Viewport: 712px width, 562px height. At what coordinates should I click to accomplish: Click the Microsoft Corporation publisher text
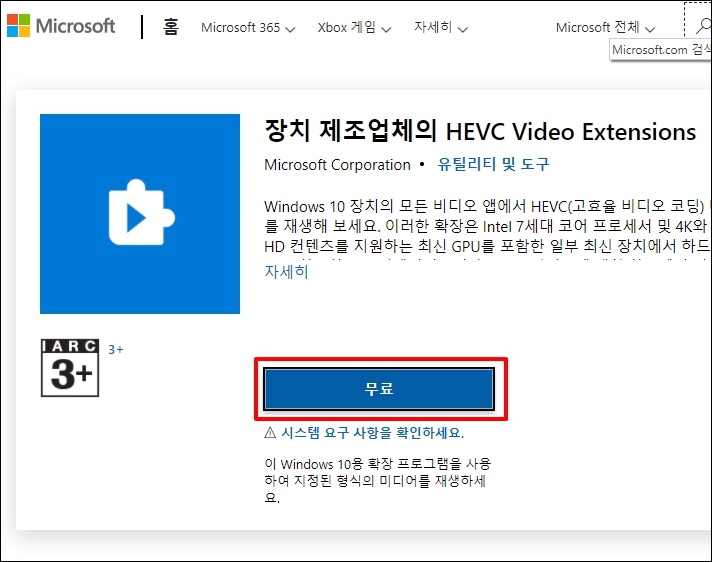[x=337, y=165]
